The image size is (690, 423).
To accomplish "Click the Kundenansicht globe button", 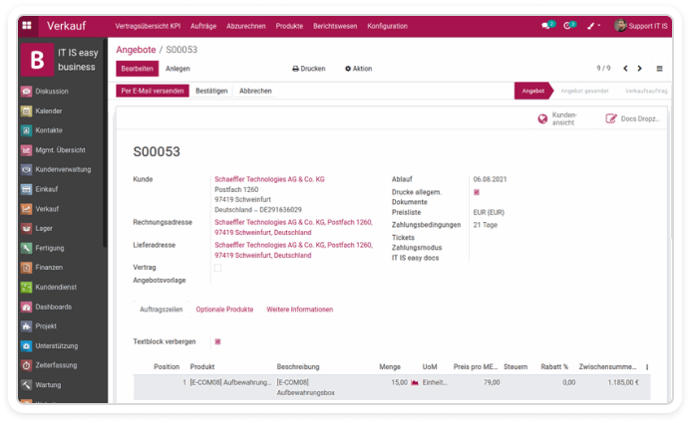I will click(558, 118).
